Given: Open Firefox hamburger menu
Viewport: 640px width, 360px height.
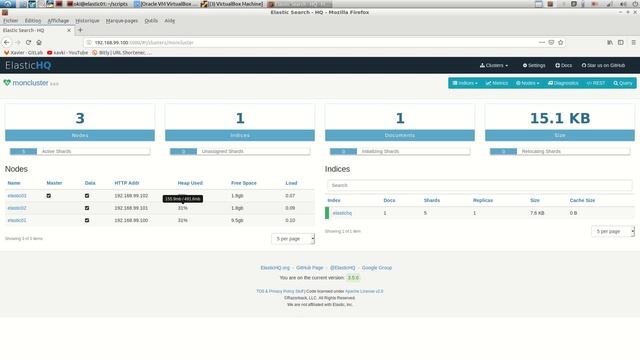Looking at the screenshot, I should pyautogui.click(x=633, y=42).
